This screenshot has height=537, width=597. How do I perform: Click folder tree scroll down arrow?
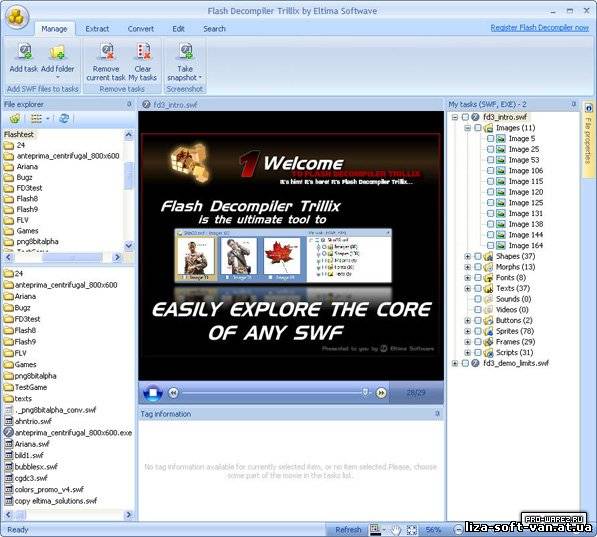[x=129, y=245]
